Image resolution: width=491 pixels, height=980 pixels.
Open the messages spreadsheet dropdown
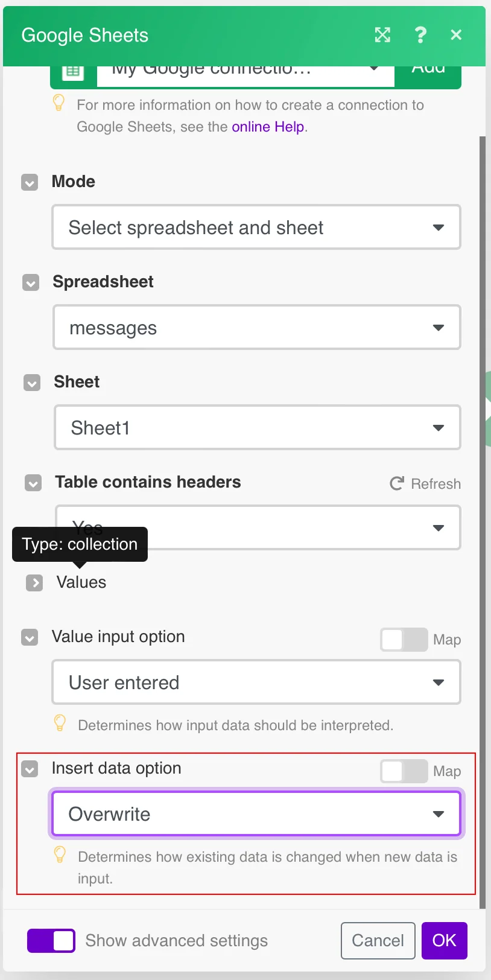click(x=257, y=328)
